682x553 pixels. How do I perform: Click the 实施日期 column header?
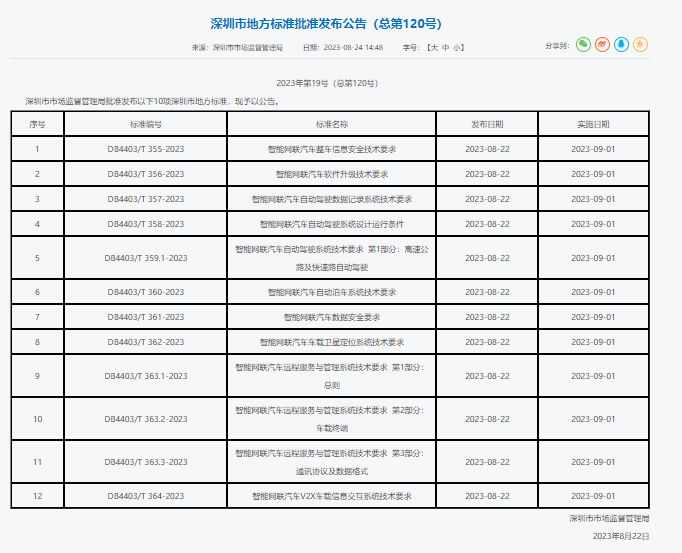point(592,124)
